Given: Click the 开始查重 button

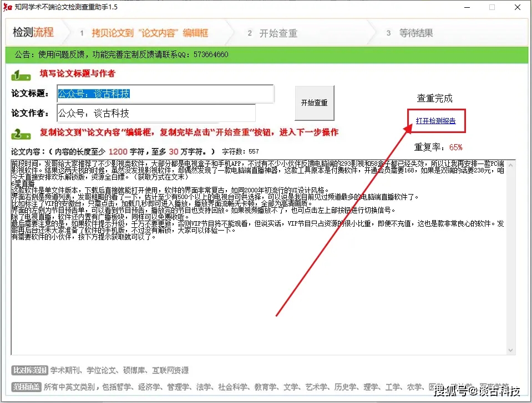Looking at the screenshot, I should coord(314,103).
